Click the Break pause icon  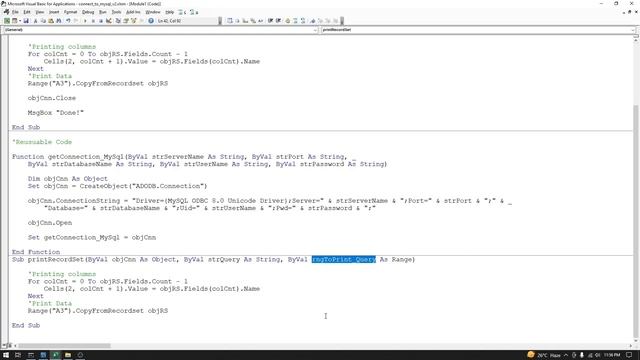[93, 21]
